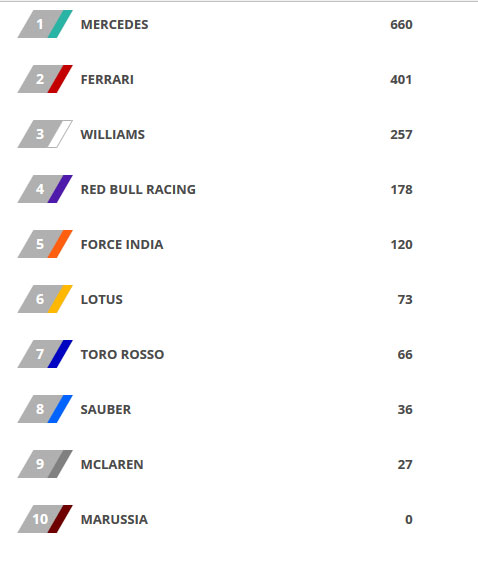Click the Ferrari position 2 badge
This screenshot has height=584, width=478.
coord(45,79)
